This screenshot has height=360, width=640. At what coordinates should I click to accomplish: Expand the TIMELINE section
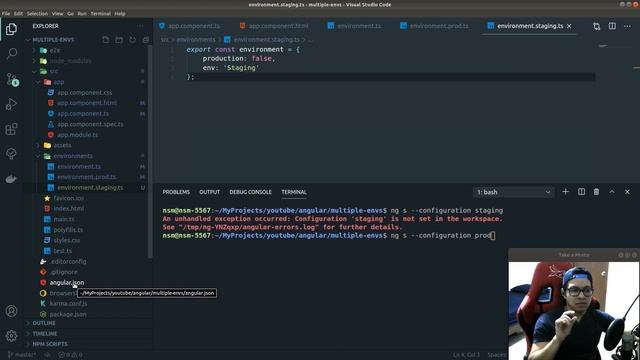[x=44, y=333]
